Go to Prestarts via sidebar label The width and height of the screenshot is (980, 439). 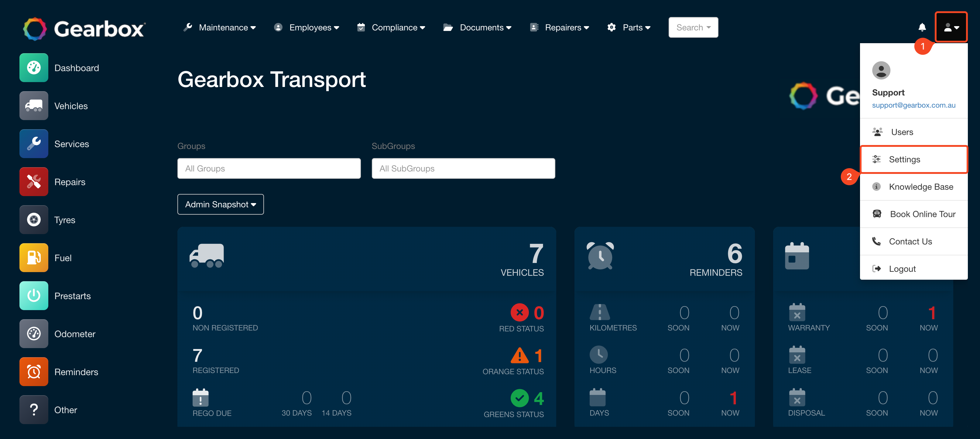coord(72,296)
